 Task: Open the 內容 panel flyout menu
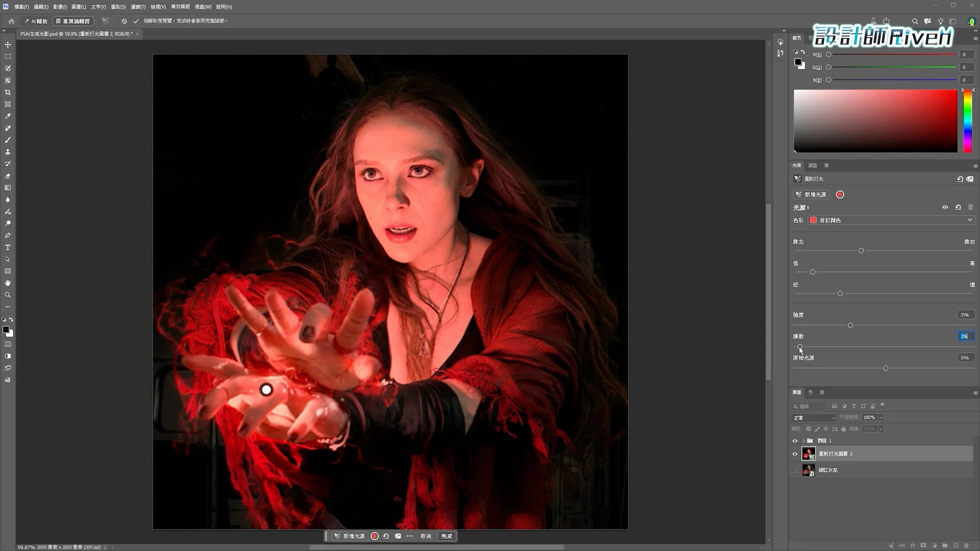(975, 166)
